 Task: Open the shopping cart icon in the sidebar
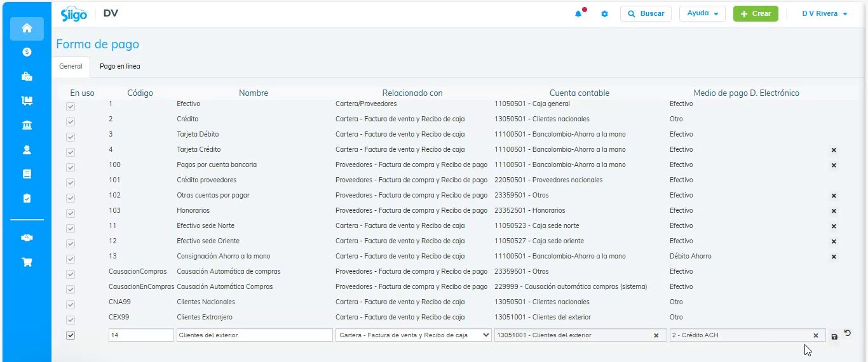click(x=27, y=262)
